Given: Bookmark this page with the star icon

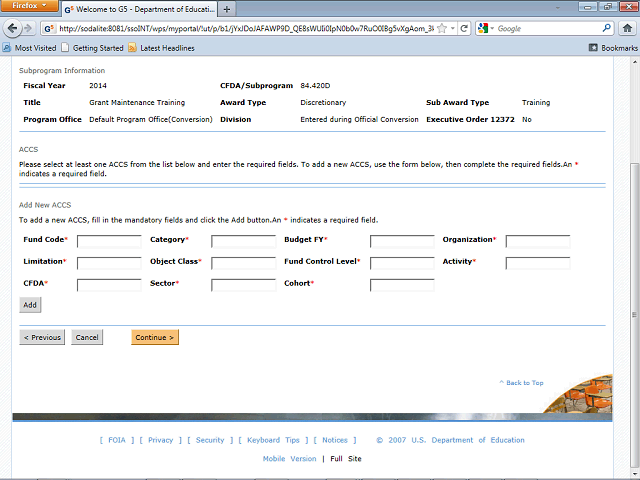Looking at the screenshot, I should (x=442, y=28).
